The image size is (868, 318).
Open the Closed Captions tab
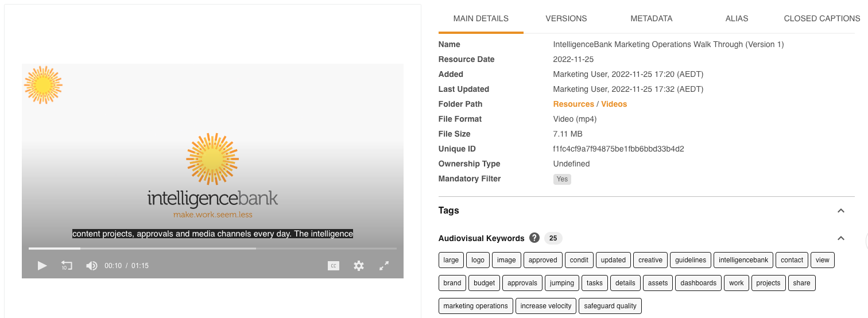tap(822, 18)
